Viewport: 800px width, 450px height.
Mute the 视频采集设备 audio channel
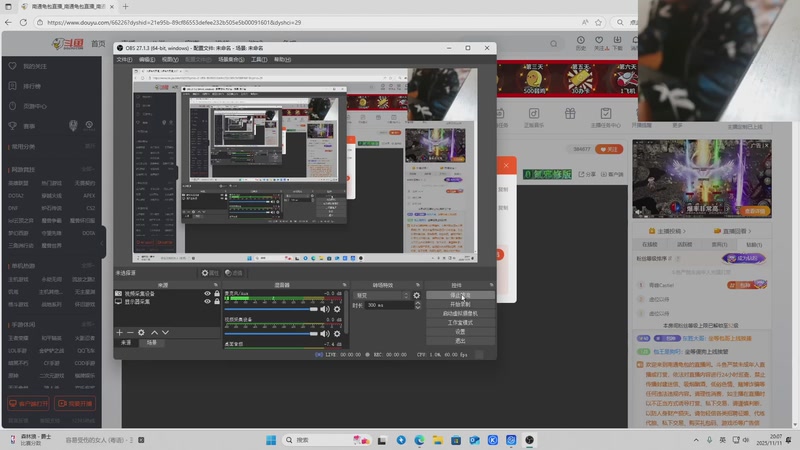click(x=324, y=334)
